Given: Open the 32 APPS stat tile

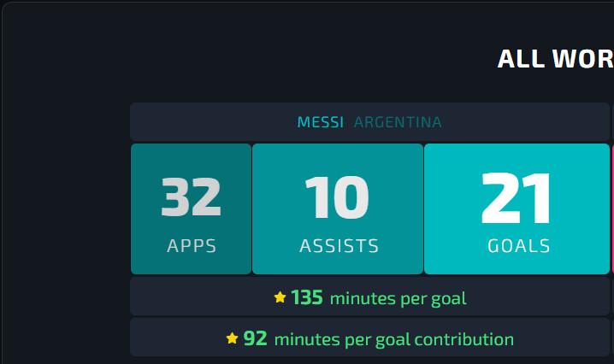Looking at the screenshot, I should (191, 208).
